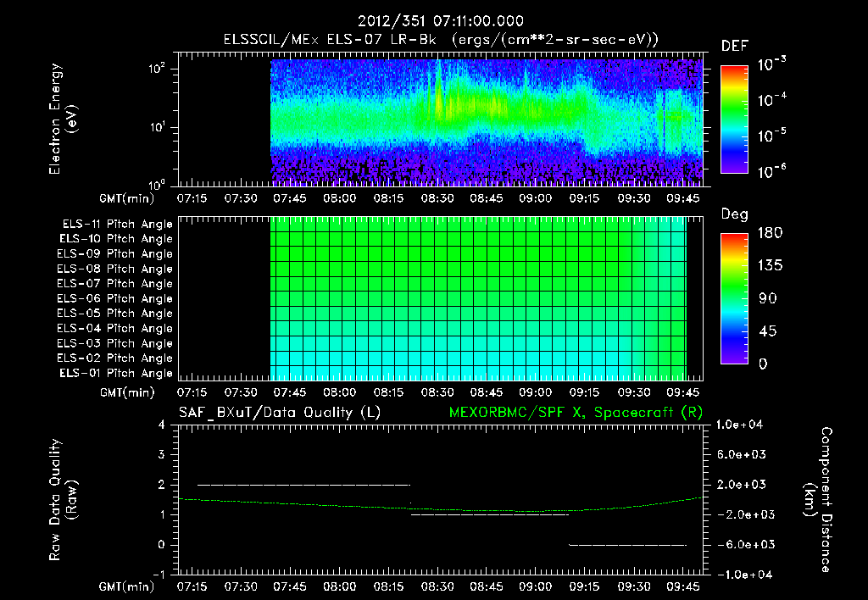Select the ELS-08 Pitch Angle row label
This screenshot has height=600, width=868.
pyautogui.click(x=115, y=269)
